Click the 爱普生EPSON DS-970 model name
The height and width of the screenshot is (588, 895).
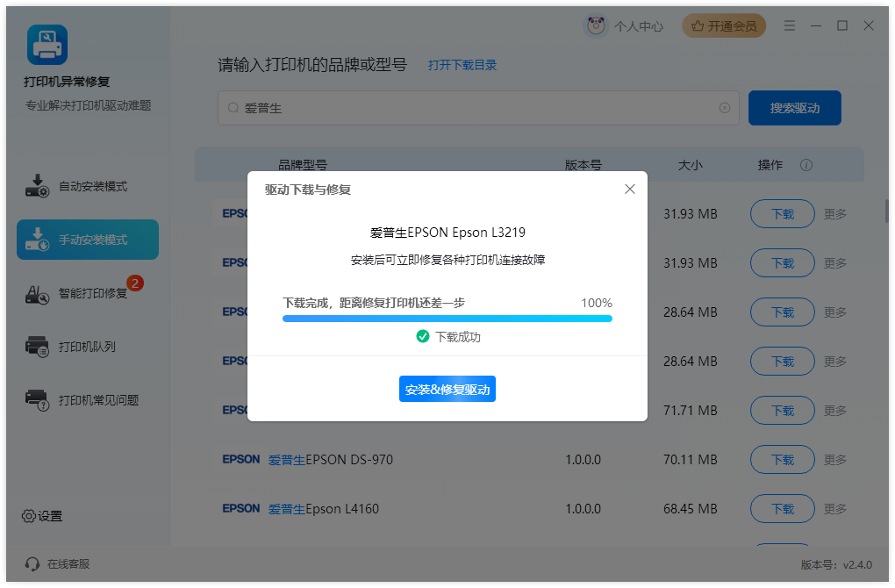tap(331, 460)
